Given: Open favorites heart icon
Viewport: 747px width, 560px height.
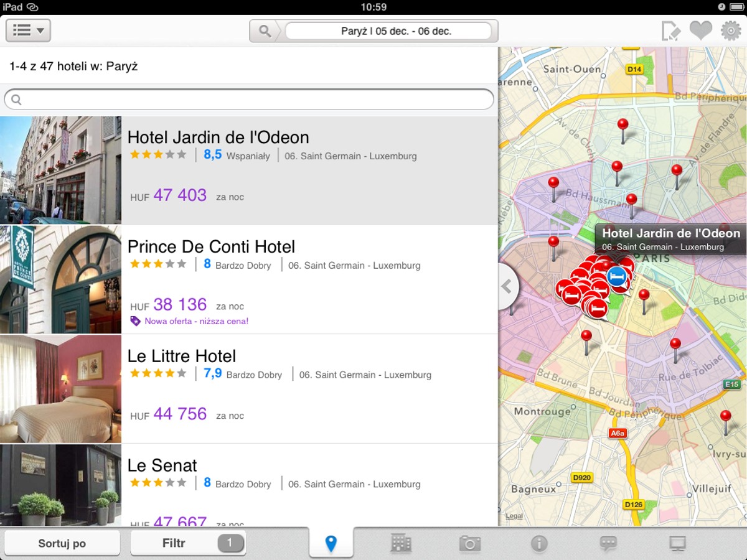Looking at the screenshot, I should point(700,30).
